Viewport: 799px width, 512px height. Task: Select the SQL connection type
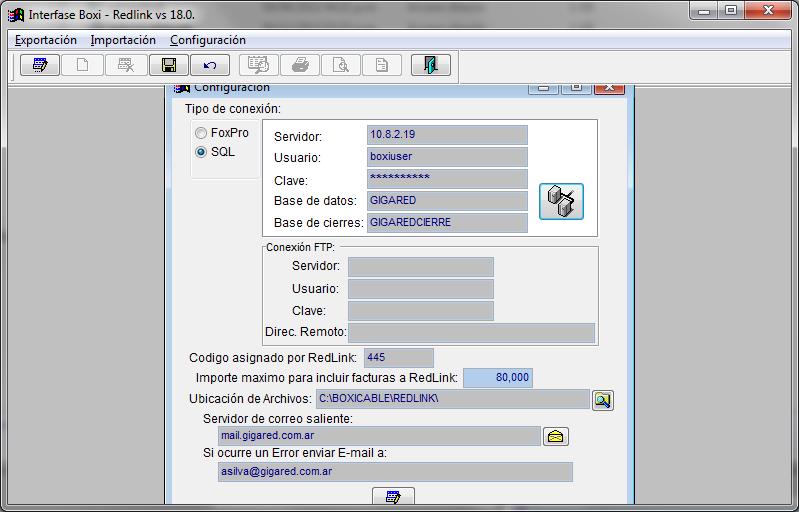click(202, 152)
